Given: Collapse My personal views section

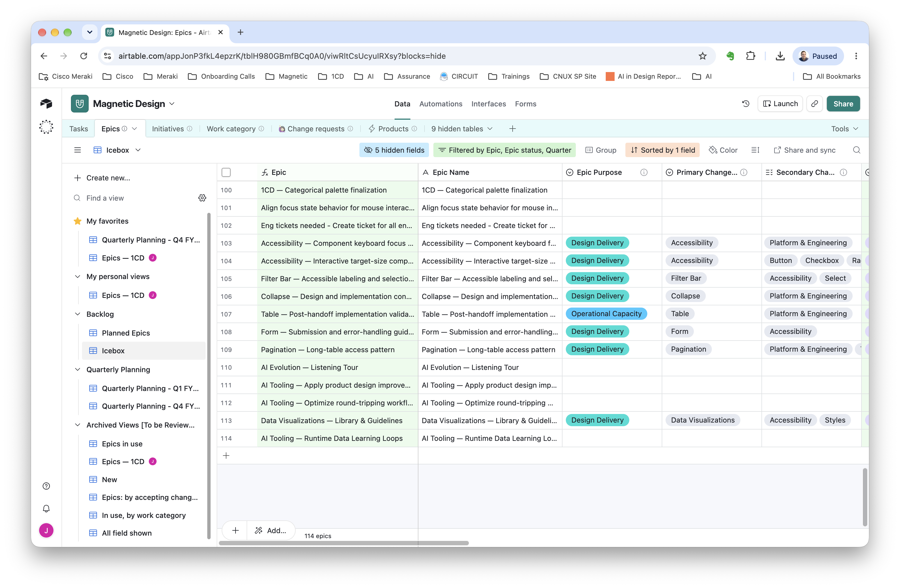Looking at the screenshot, I should click(78, 277).
